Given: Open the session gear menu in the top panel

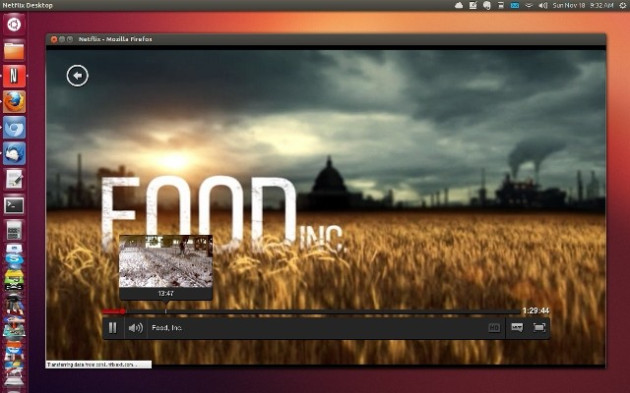Looking at the screenshot, I should coord(622,5).
